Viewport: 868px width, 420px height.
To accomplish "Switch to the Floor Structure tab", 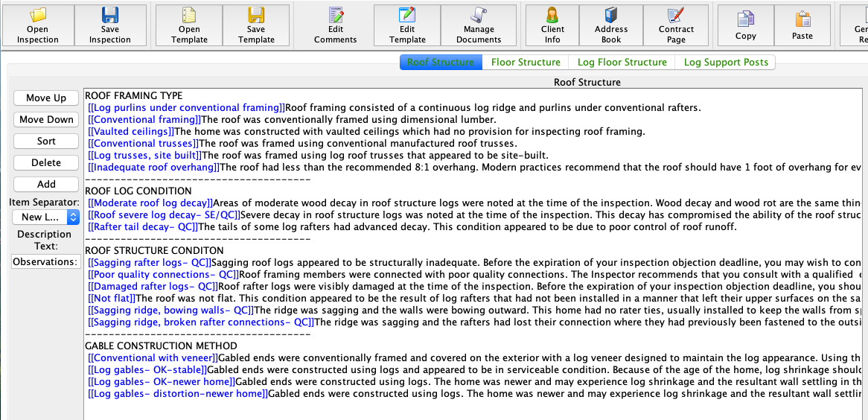I will 526,62.
